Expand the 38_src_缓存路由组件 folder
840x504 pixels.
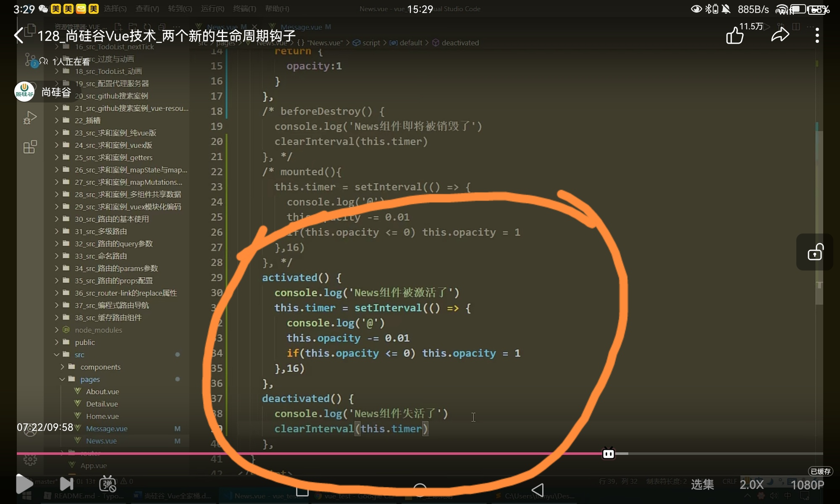coord(108,318)
